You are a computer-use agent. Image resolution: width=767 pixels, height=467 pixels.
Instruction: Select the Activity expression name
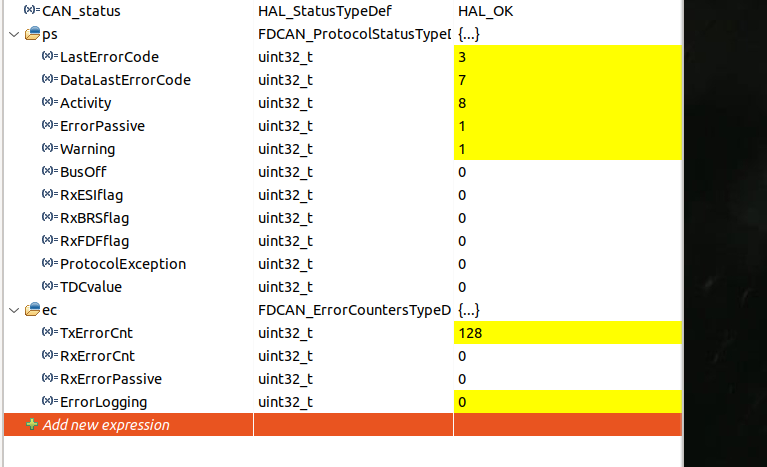[86, 103]
